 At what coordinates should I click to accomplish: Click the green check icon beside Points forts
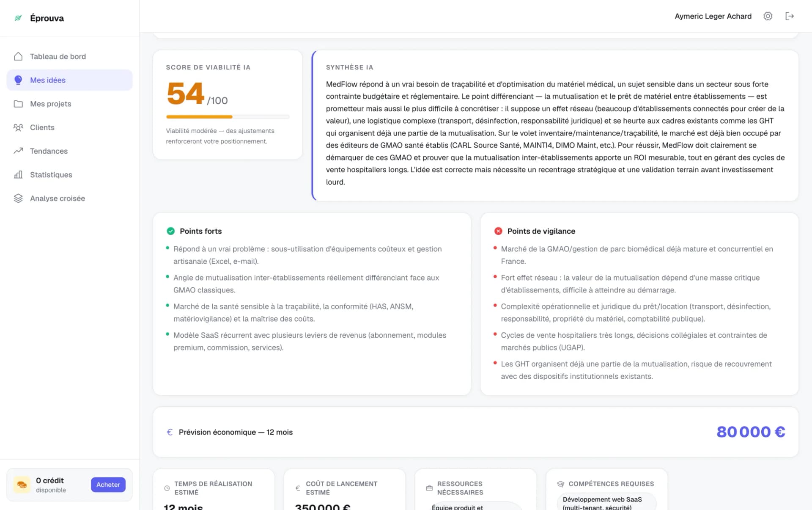click(x=170, y=231)
